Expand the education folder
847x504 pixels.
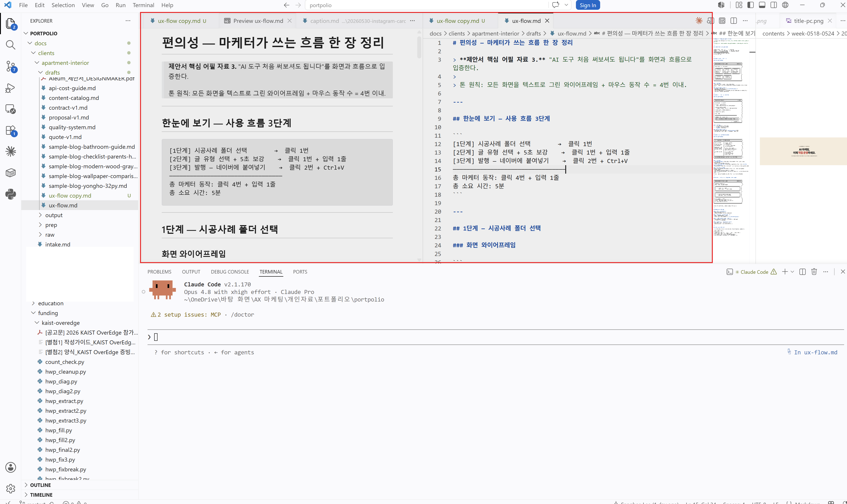[x=33, y=303]
